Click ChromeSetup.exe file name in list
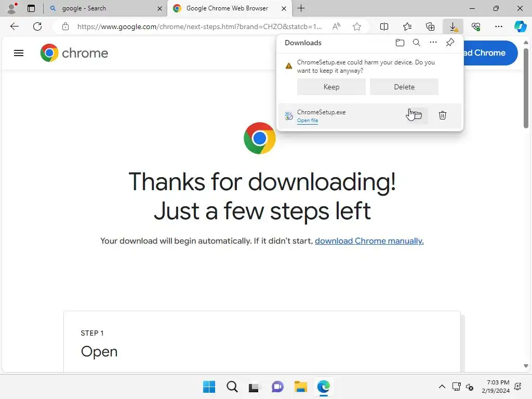Image resolution: width=532 pixels, height=399 pixels. 321,112
